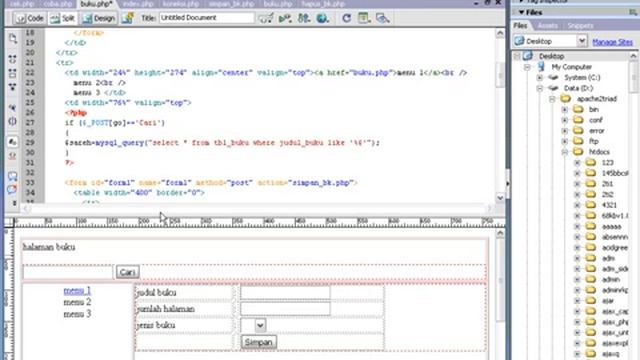640x360 pixels.
Task: Expand the Tag Inspector panel group
Action: coord(522,1)
